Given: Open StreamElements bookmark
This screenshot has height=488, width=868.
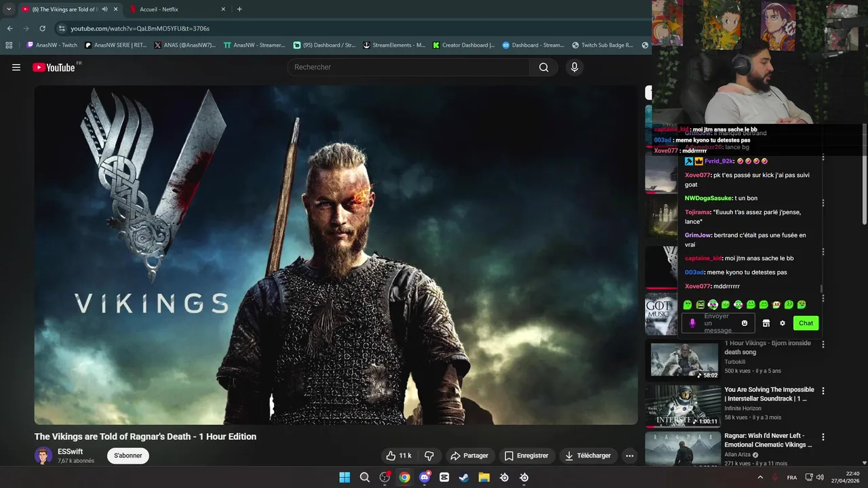Looking at the screenshot, I should click(395, 45).
